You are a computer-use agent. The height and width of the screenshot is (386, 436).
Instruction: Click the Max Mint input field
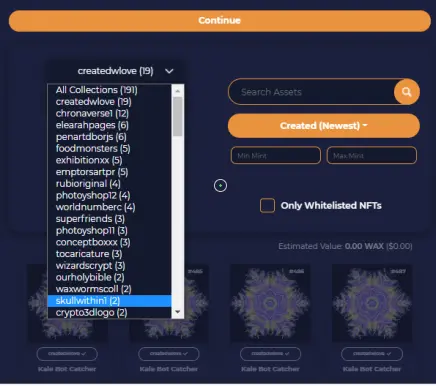372,155
